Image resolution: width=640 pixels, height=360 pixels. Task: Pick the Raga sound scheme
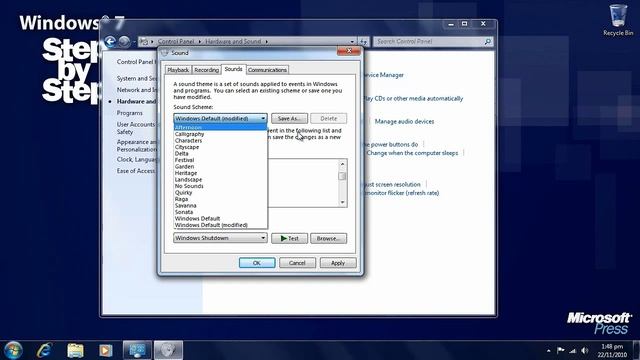tap(220, 199)
